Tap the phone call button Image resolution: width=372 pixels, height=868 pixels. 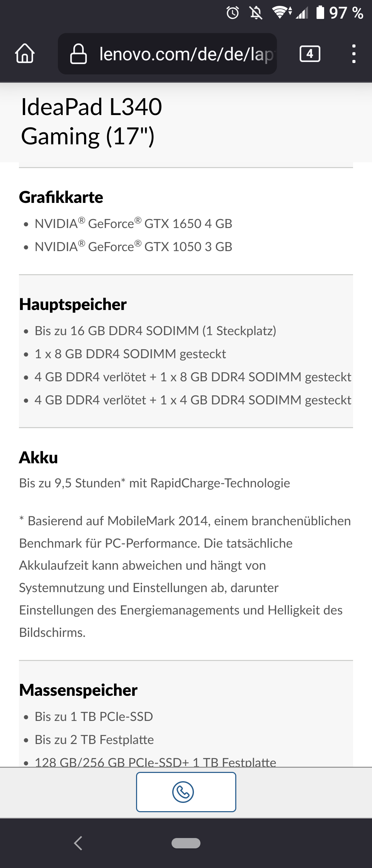pyautogui.click(x=186, y=792)
